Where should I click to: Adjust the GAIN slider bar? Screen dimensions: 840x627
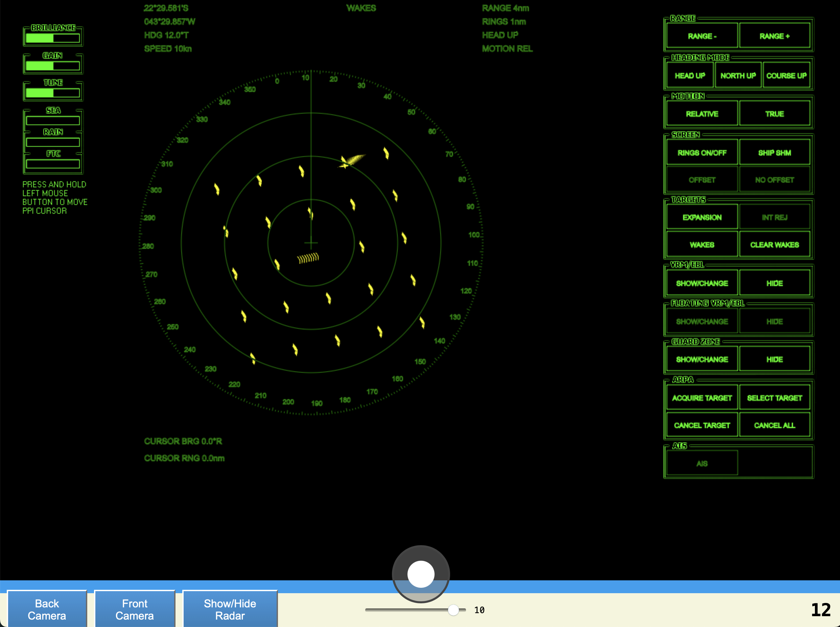coord(53,66)
